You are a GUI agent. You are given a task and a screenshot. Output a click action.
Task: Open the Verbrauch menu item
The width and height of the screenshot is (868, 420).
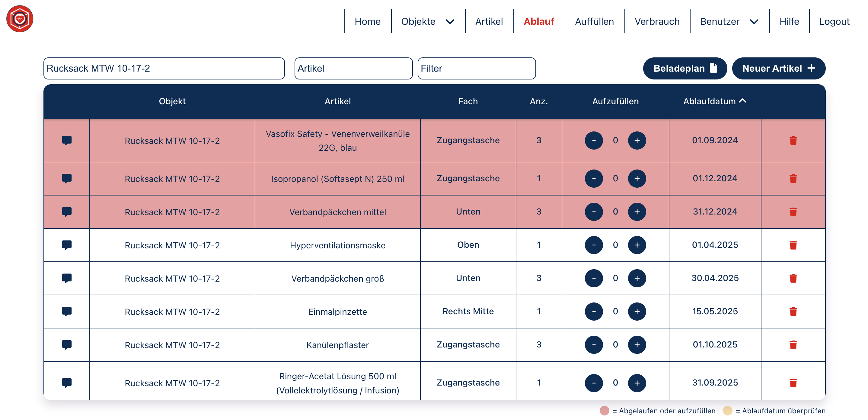(657, 21)
